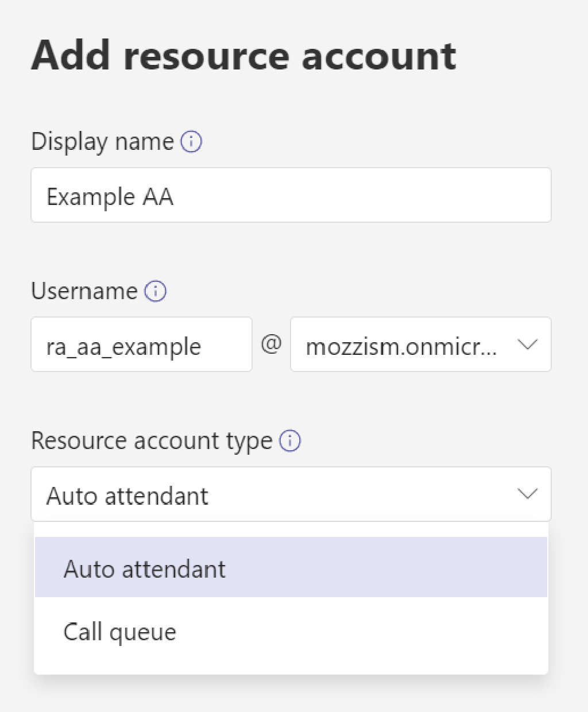Screen dimensions: 588x712
Task: Click the chevron on the domain dropdown
Action: 528,345
